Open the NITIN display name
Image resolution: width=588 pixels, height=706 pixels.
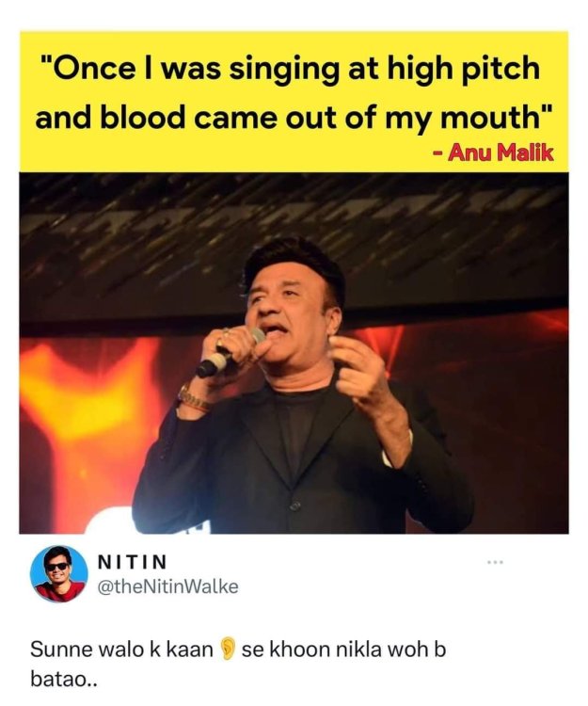[133, 562]
